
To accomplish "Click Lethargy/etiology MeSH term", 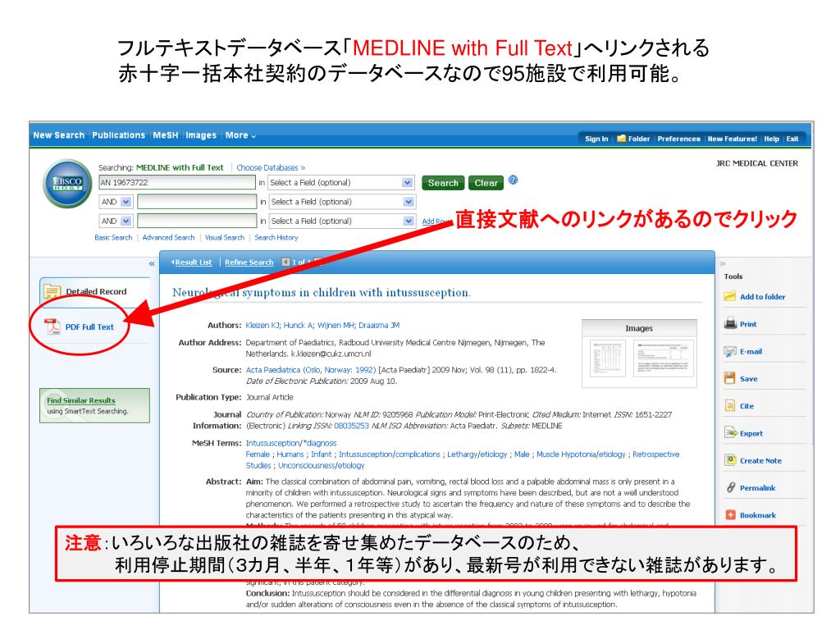I will click(x=477, y=454).
